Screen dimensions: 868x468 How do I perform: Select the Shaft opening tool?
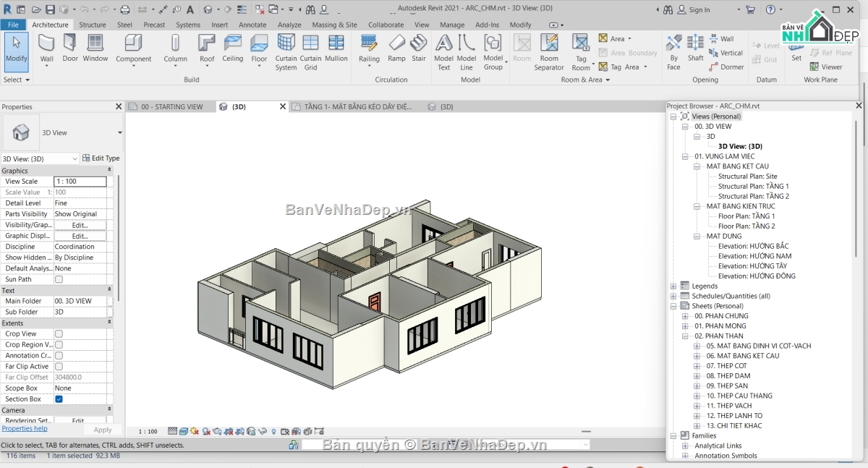[x=695, y=49]
